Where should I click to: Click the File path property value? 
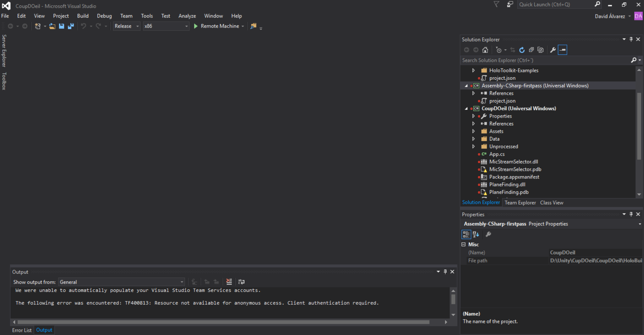[596, 261]
